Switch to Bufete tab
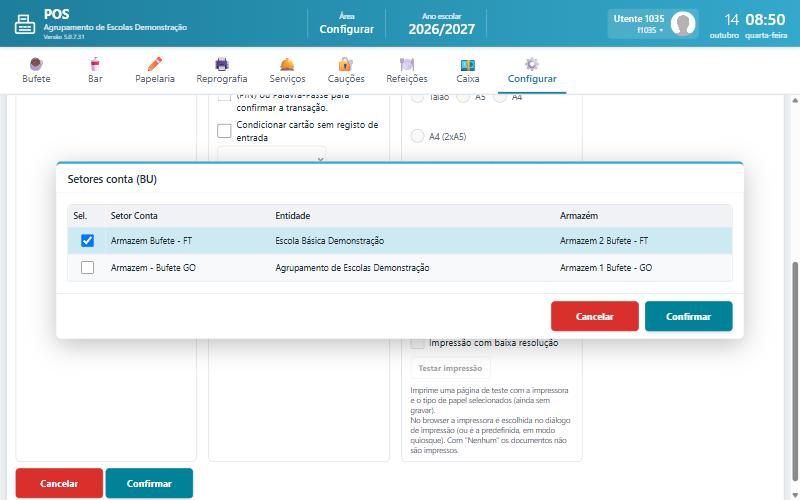This screenshot has height=500, width=800. (x=36, y=71)
